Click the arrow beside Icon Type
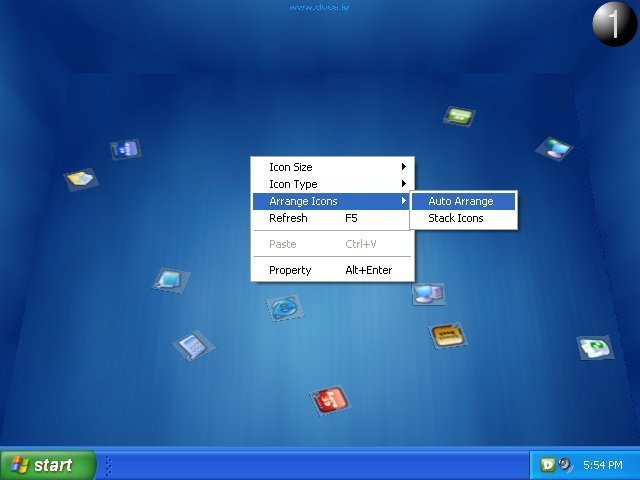Image resolution: width=640 pixels, height=480 pixels. (x=403, y=184)
